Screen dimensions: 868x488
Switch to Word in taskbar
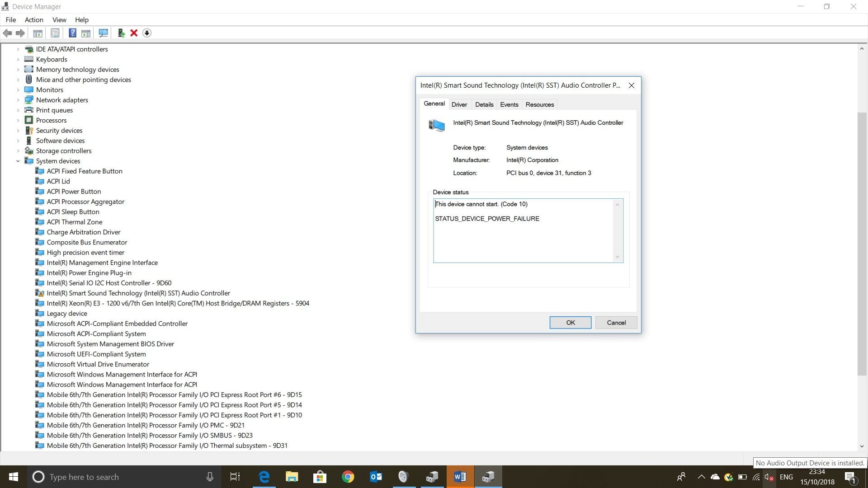click(460, 477)
